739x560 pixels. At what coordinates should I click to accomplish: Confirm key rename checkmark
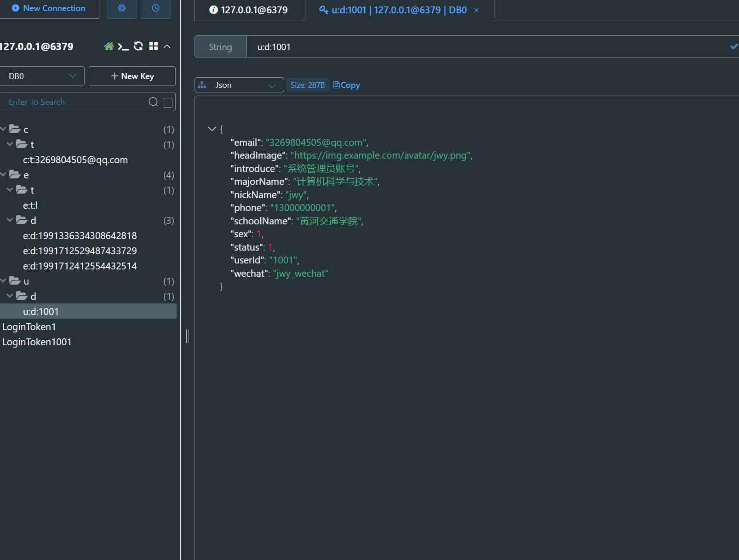733,47
